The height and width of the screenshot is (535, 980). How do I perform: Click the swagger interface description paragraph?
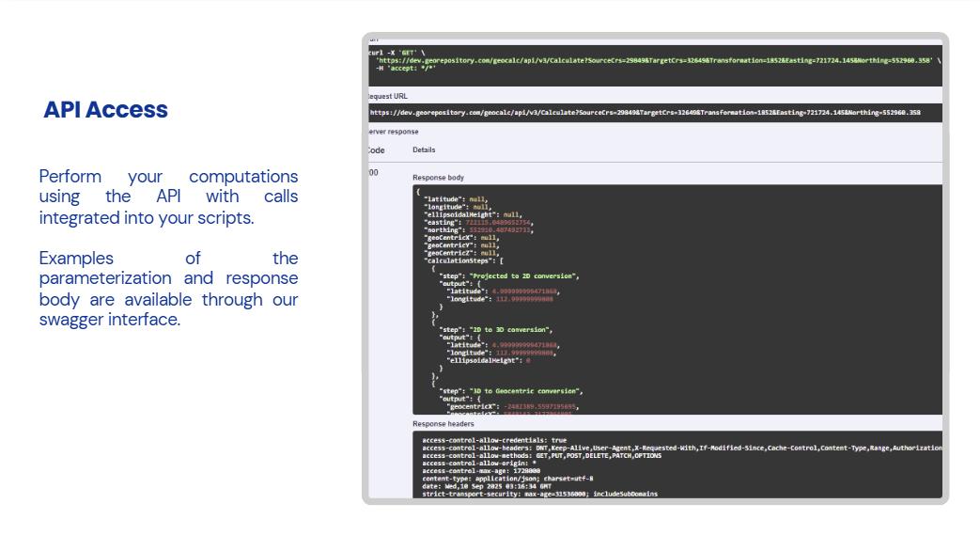point(168,289)
